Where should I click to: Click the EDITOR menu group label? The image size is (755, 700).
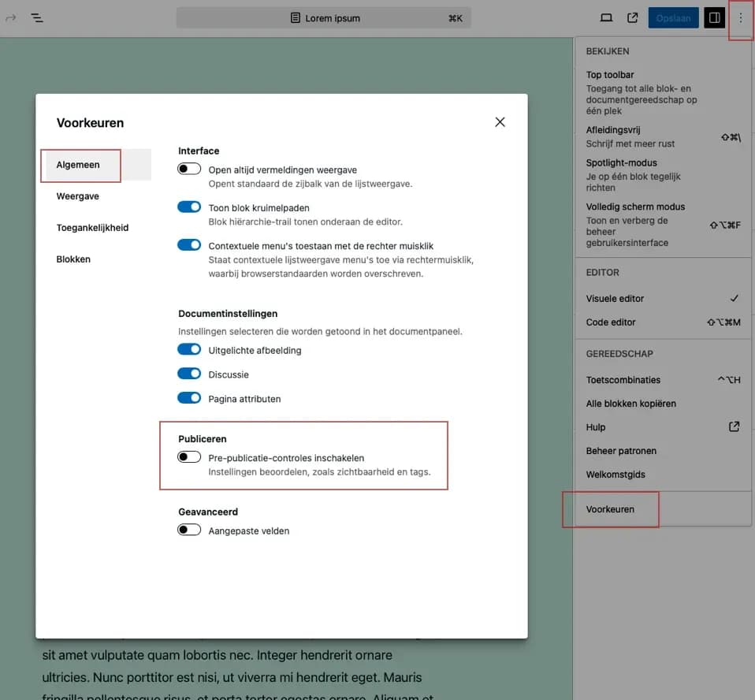click(x=602, y=272)
